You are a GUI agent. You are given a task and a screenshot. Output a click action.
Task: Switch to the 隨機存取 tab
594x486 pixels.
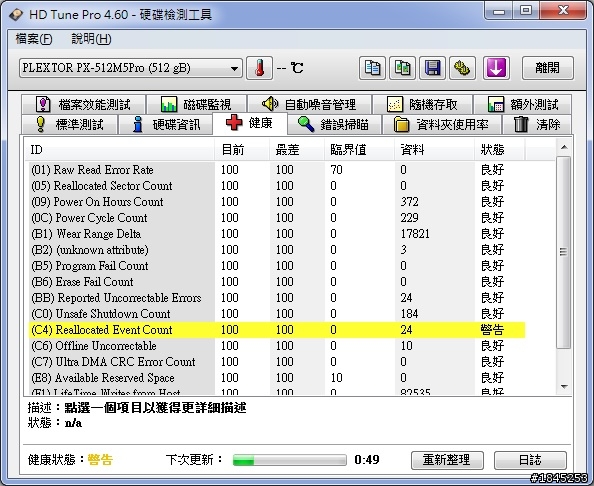(x=423, y=104)
